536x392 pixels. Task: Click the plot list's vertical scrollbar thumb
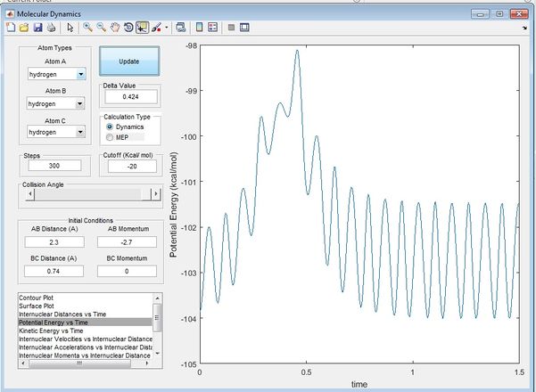pyautogui.click(x=157, y=317)
